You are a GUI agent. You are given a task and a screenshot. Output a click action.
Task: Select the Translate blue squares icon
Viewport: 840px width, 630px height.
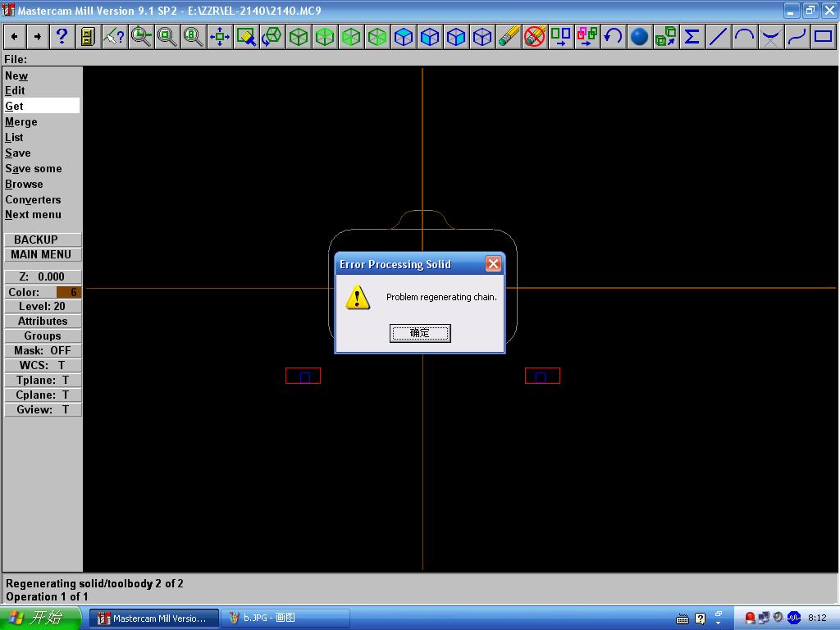tap(560, 37)
